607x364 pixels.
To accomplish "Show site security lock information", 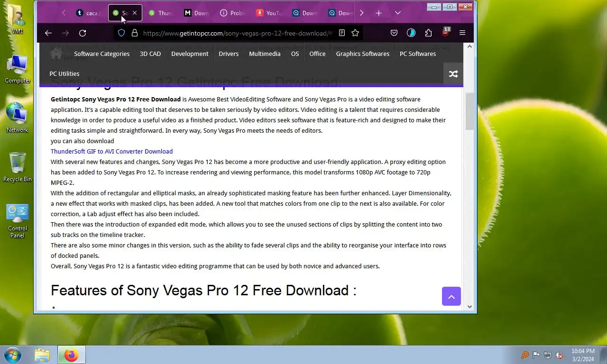I will (135, 33).
